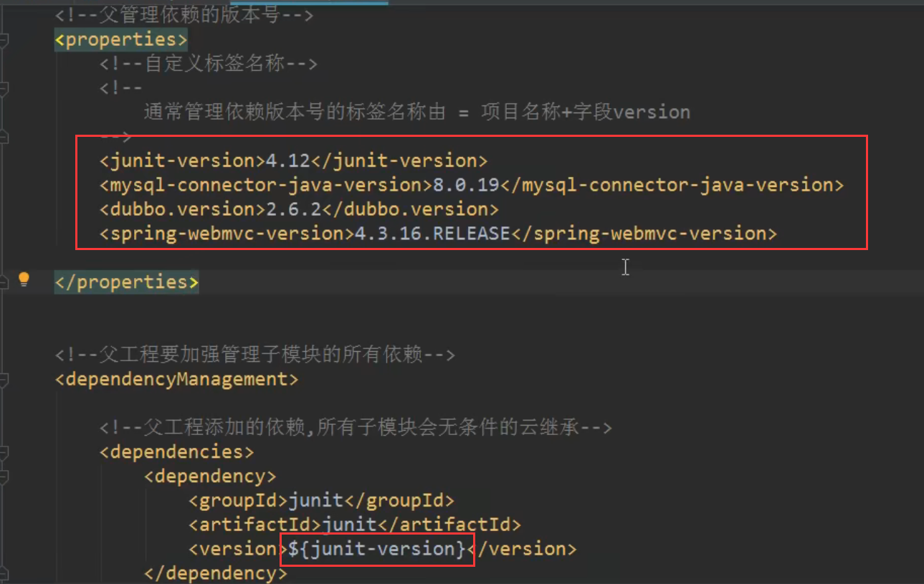
Task: Click the opening <dependency> tag
Action: point(210,477)
